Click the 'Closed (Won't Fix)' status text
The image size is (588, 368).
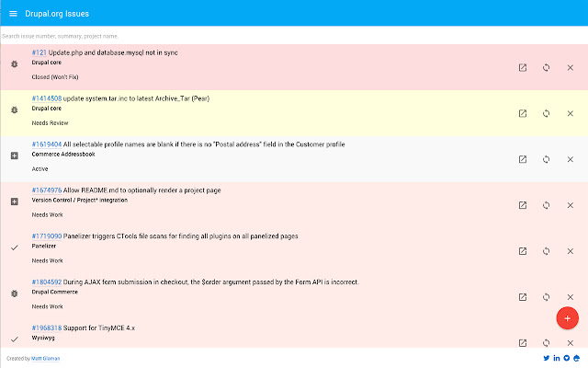55,77
